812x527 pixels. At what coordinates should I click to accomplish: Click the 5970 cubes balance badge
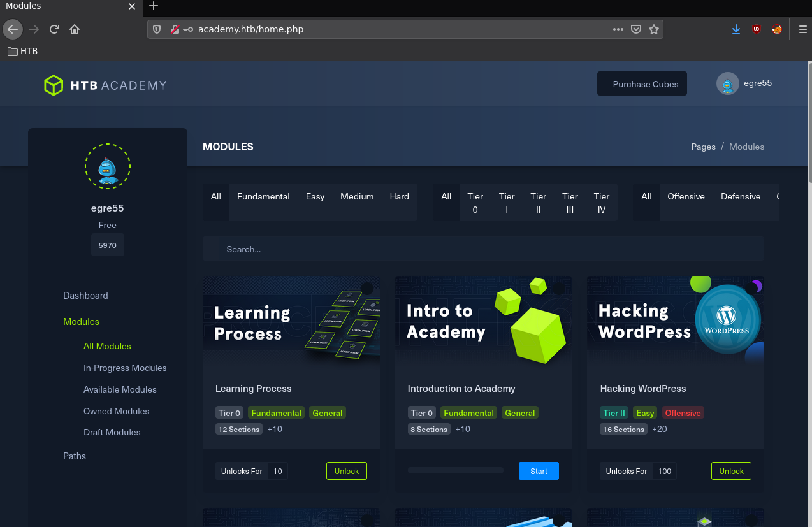pos(108,245)
